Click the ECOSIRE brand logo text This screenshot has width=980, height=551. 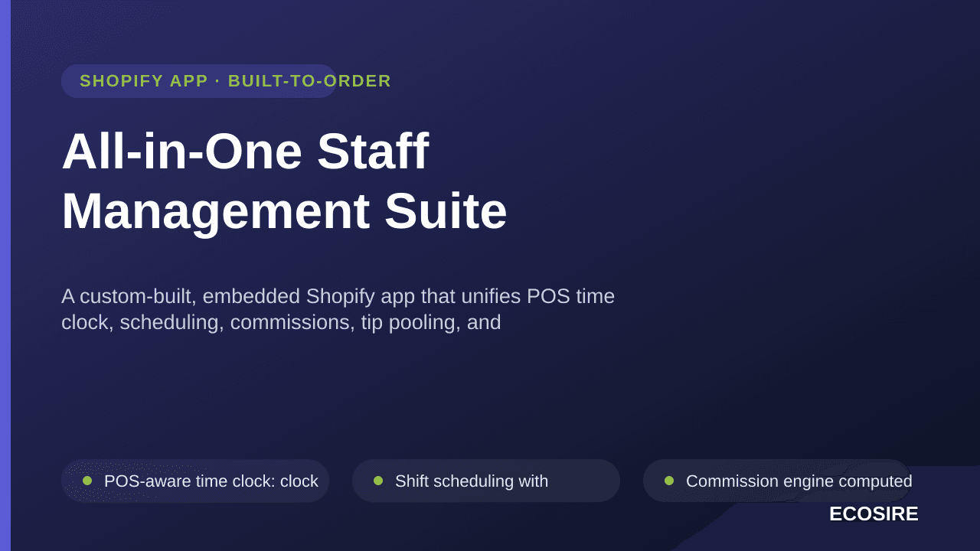[874, 514]
